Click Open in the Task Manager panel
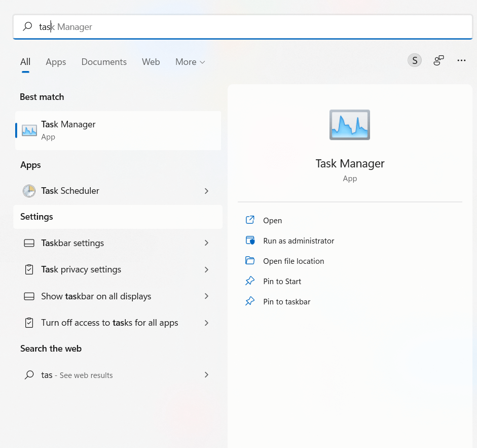Screen dimensions: 477x448 tap(272, 221)
